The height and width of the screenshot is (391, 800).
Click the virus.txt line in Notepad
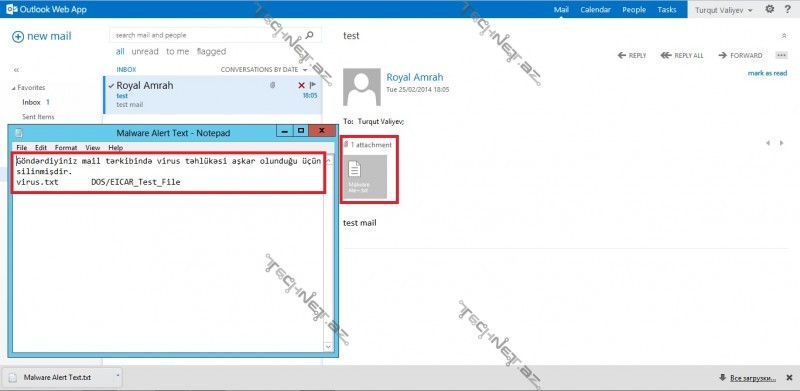pyautogui.click(x=98, y=182)
